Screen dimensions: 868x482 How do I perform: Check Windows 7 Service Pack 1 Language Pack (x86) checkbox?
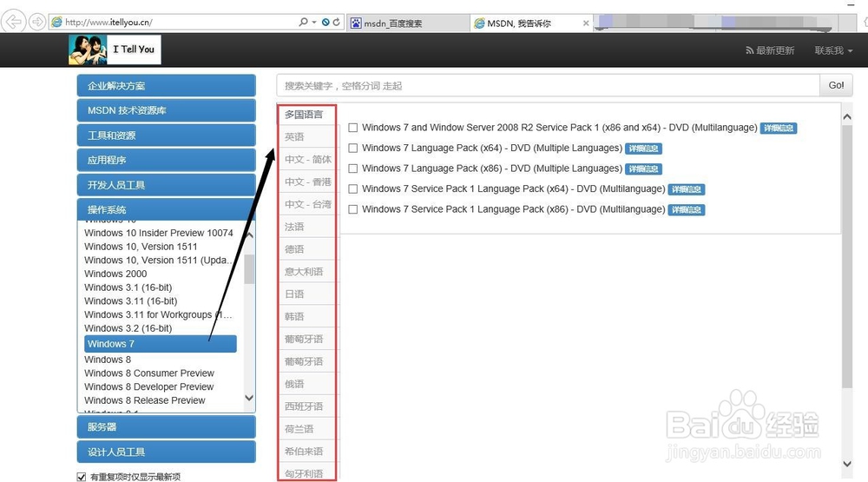point(352,210)
